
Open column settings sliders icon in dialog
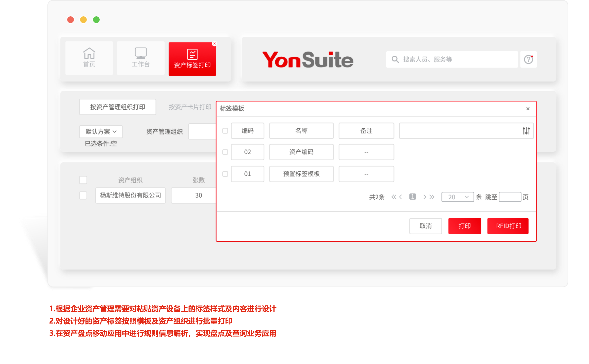526,131
